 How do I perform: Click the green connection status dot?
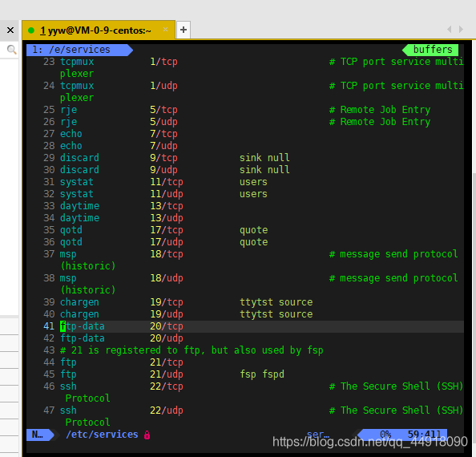(x=31, y=30)
